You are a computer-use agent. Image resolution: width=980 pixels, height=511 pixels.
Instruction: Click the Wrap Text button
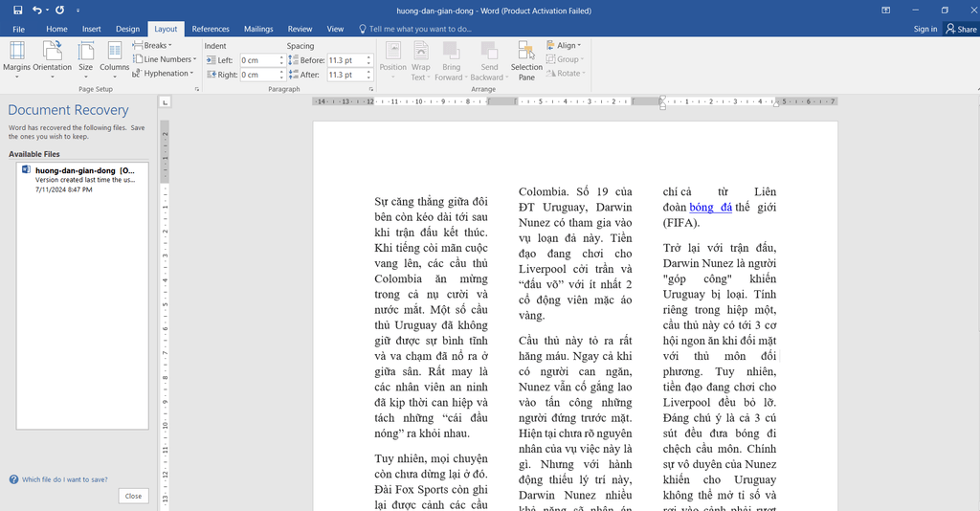pyautogui.click(x=421, y=60)
